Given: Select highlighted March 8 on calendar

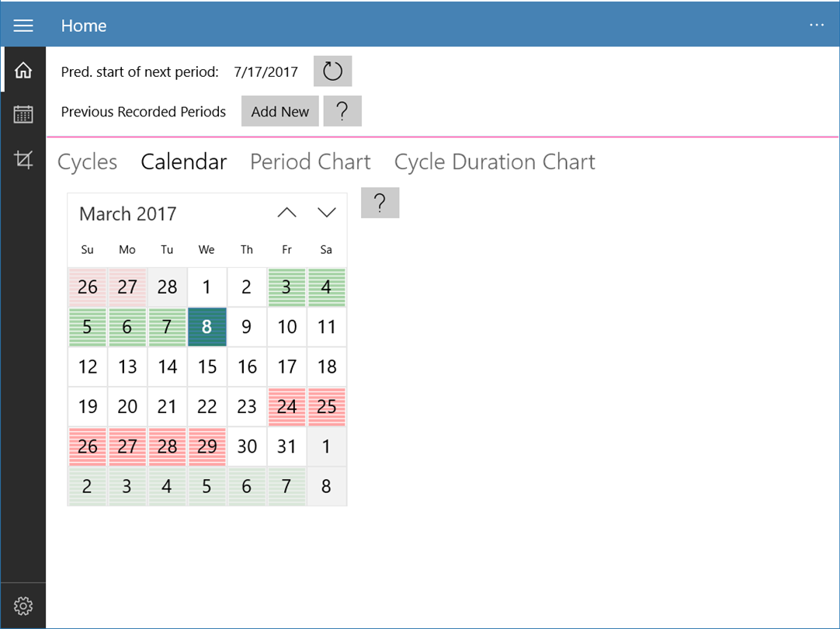Looking at the screenshot, I should pyautogui.click(x=207, y=327).
